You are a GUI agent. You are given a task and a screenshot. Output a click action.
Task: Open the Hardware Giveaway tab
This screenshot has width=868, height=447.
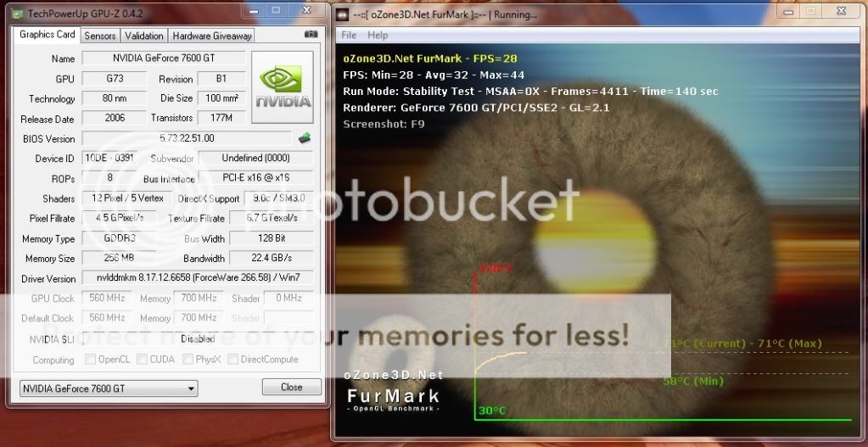[212, 36]
